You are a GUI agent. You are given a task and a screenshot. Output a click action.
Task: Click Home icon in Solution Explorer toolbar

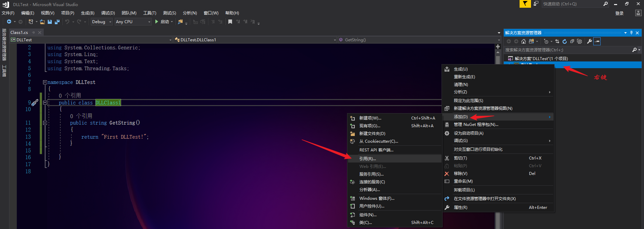pyautogui.click(x=524, y=41)
